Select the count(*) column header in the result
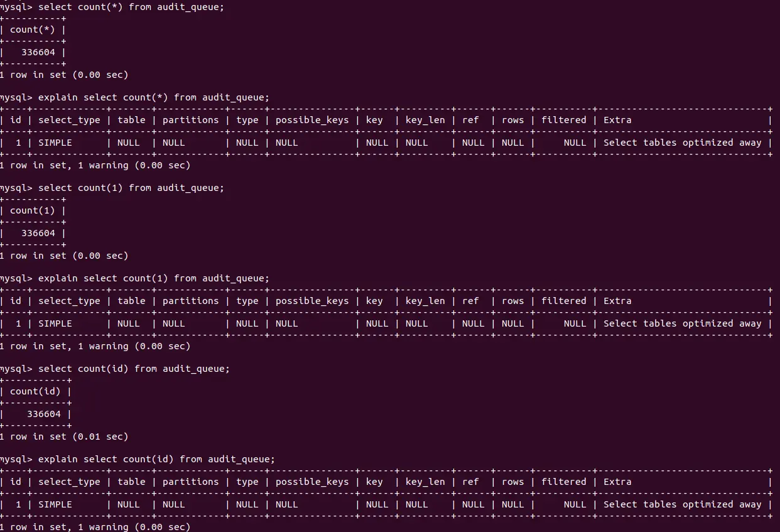Screen dimensions: 780x532 (x=33, y=30)
